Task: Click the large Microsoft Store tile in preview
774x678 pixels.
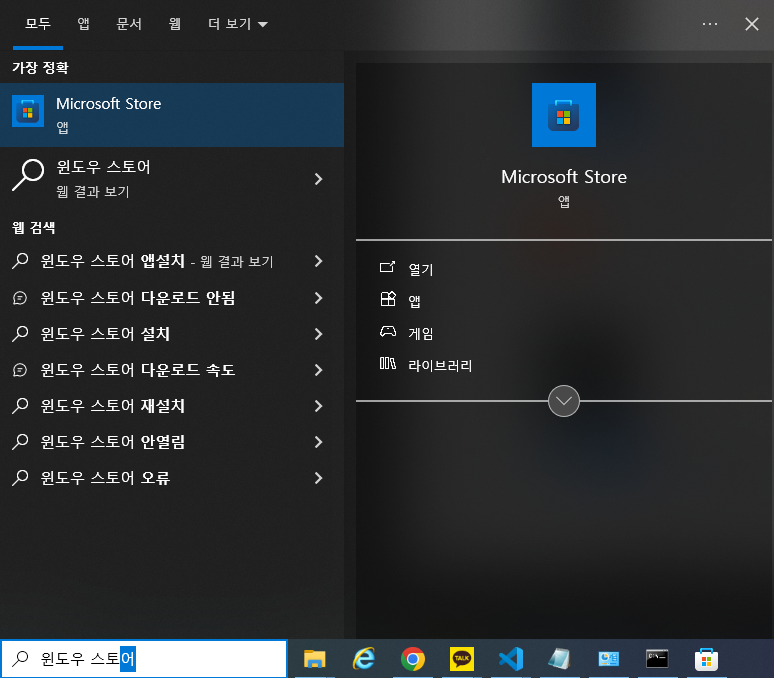Action: point(564,115)
